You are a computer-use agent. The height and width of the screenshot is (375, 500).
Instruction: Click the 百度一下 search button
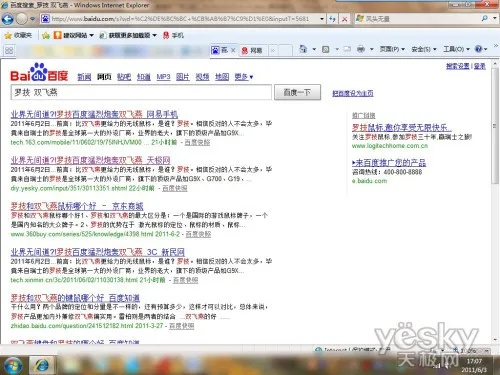coord(297,92)
